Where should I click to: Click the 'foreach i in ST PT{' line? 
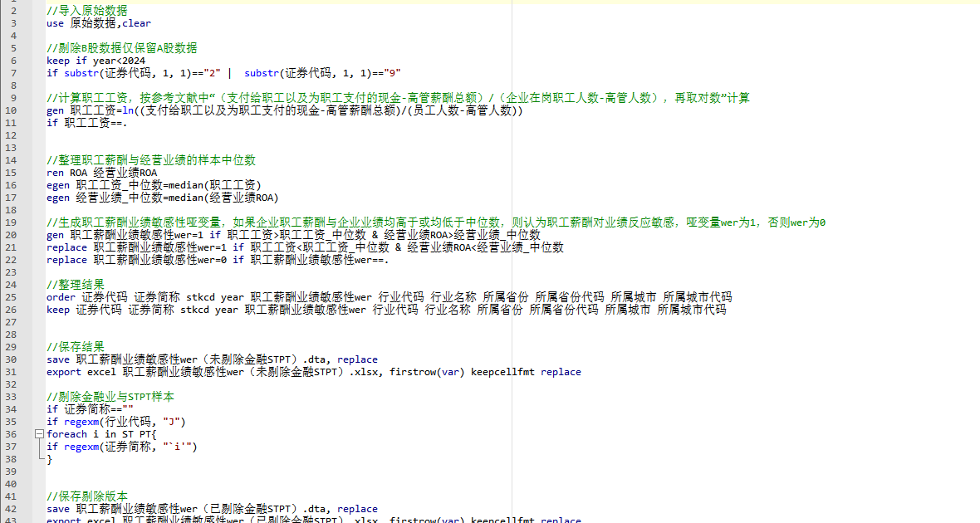[101, 434]
